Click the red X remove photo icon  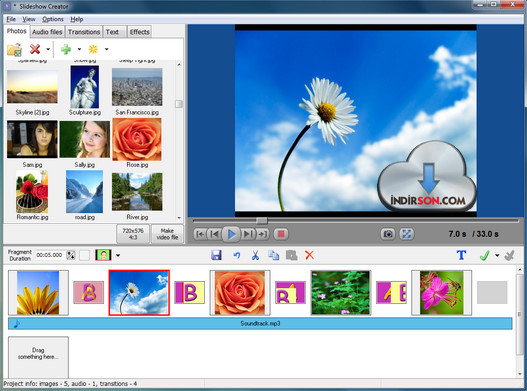35,49
